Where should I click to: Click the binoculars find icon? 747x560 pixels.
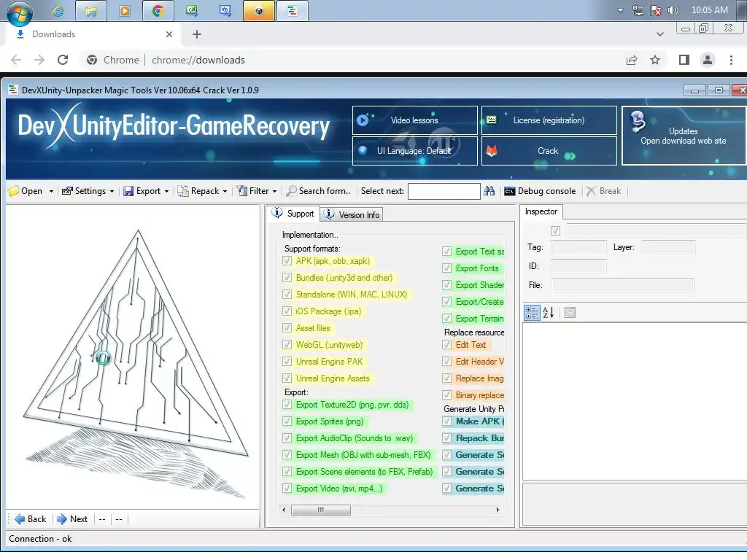tap(489, 191)
